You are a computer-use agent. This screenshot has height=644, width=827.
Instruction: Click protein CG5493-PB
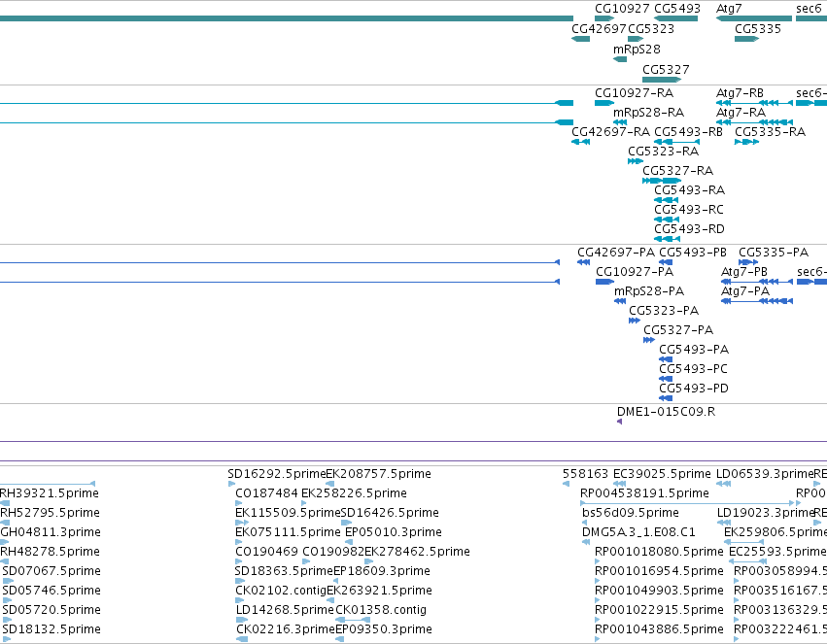[666, 262]
